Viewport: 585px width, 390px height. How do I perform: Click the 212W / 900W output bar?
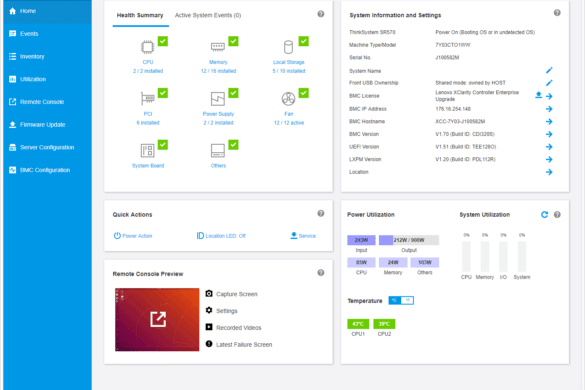pos(409,240)
